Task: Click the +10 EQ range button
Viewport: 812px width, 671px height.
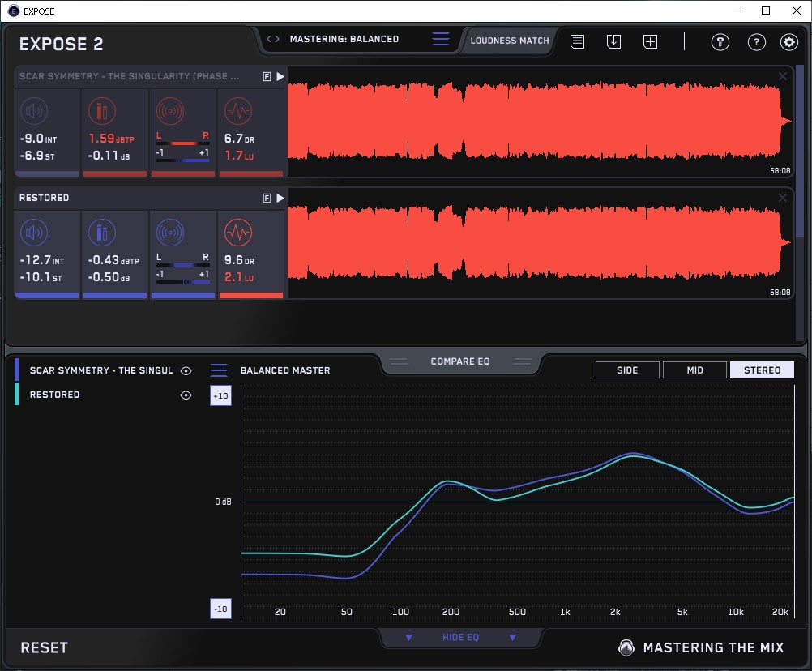Action: [220, 395]
